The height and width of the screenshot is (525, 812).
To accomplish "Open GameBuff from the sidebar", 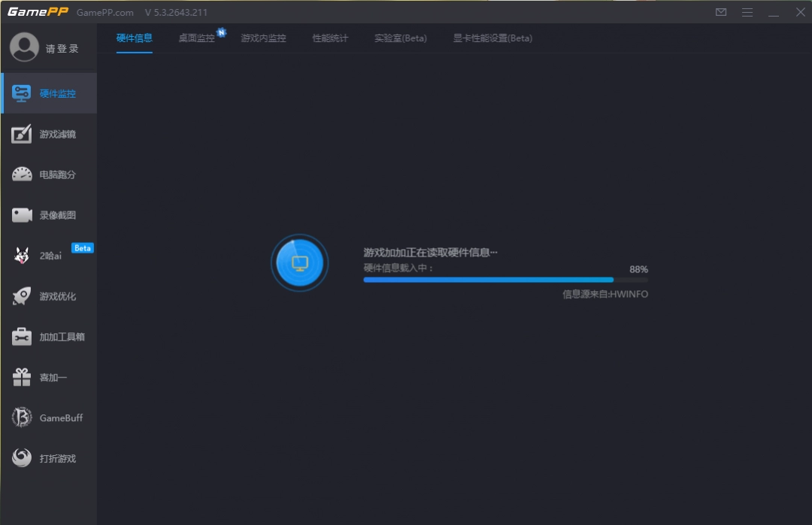I will point(48,417).
